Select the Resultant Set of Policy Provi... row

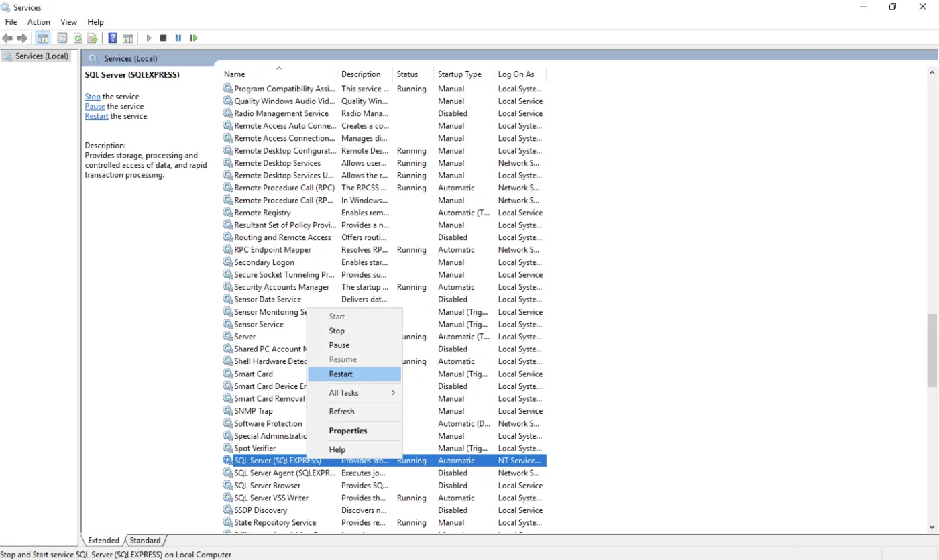click(384, 225)
